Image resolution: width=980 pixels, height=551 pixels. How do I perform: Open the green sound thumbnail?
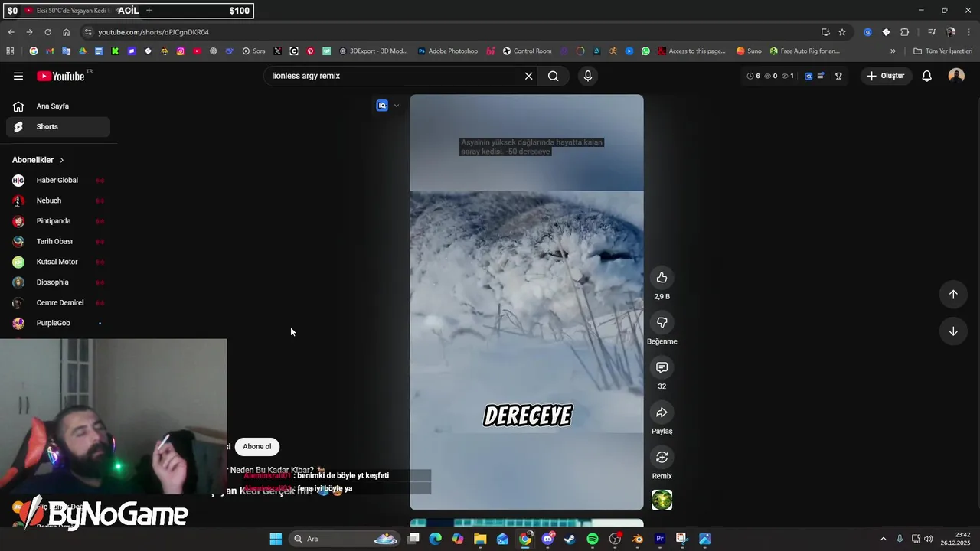tap(661, 500)
